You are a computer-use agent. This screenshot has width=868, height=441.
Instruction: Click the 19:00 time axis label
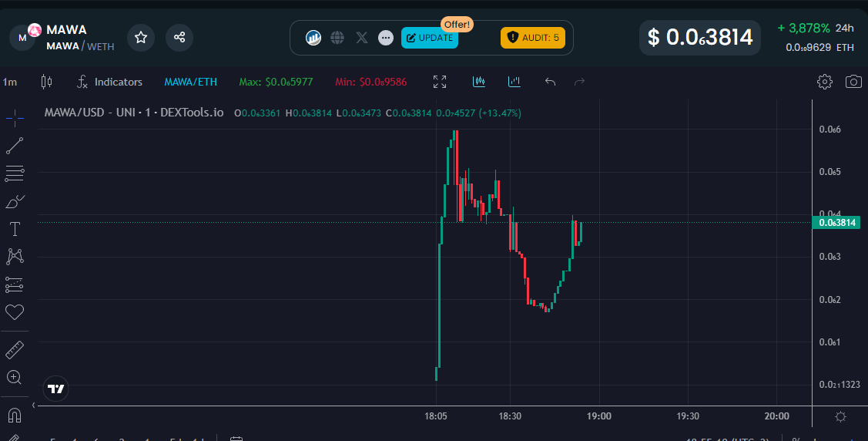pos(599,416)
